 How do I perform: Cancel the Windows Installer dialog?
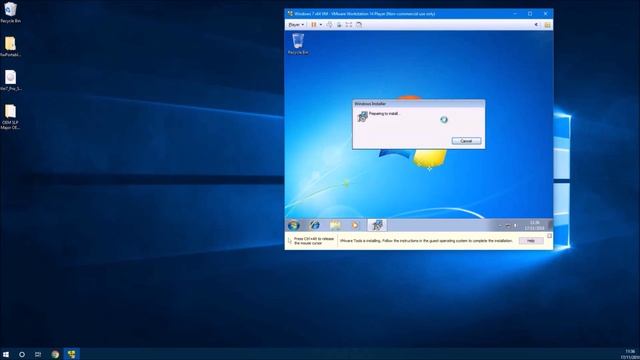(x=467, y=141)
